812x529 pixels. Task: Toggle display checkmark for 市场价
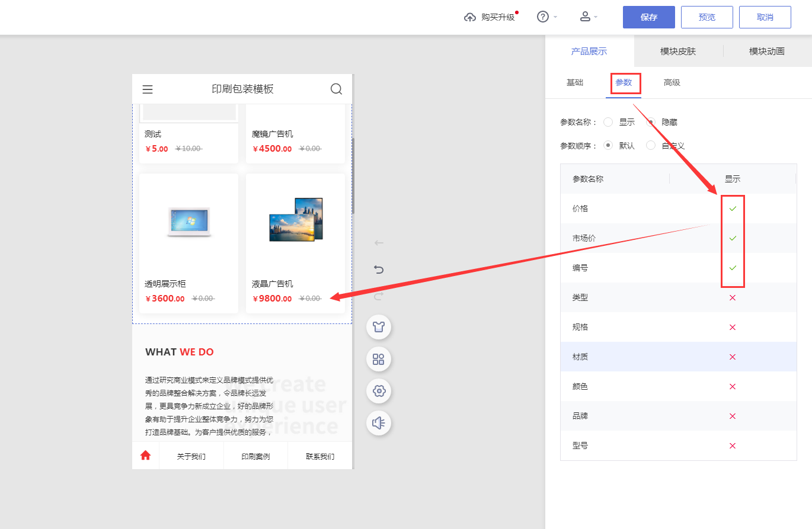click(733, 238)
